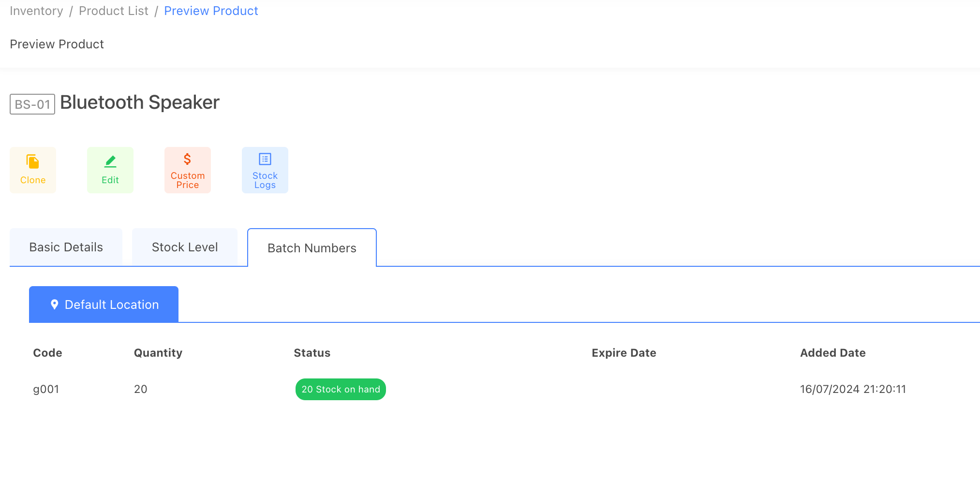Open Product List from the breadcrumb
The width and height of the screenshot is (980, 493).
point(113,11)
